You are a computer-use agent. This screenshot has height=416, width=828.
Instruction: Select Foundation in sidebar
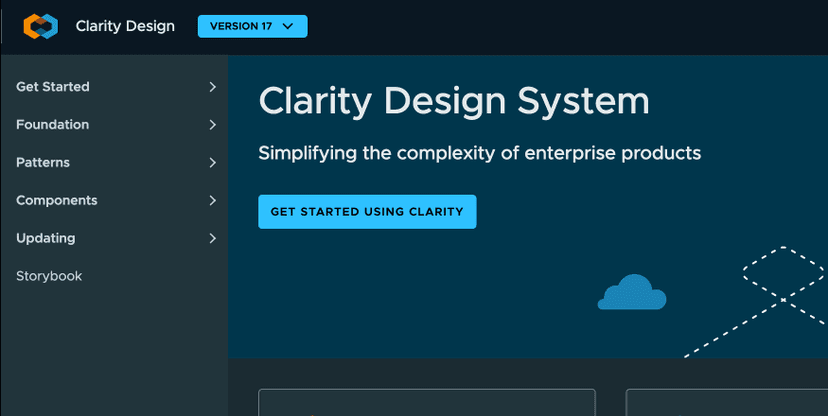53,125
